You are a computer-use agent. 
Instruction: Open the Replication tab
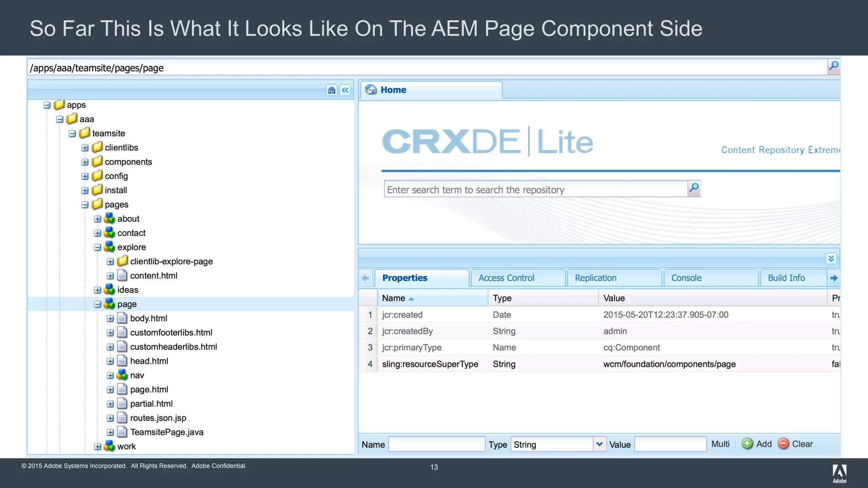coord(614,278)
